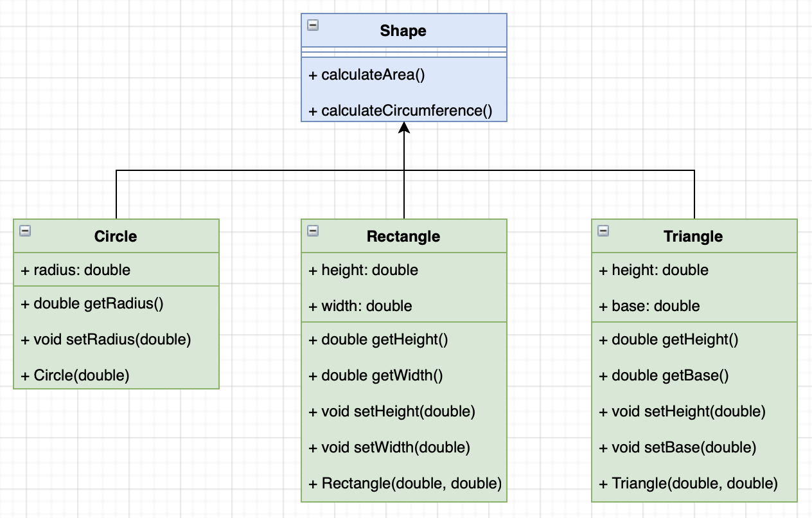
Task: Click the inheritance arrowhead below Shape
Action: pos(403,128)
